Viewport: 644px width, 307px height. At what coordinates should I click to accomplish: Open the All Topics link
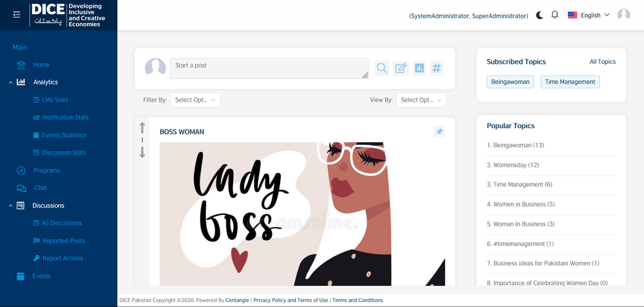click(603, 62)
